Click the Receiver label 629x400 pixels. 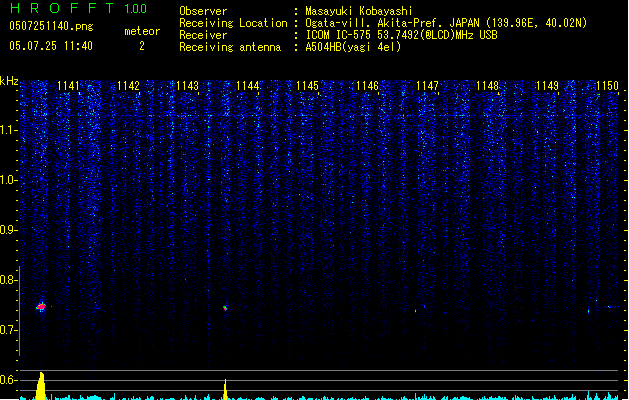tap(203, 35)
